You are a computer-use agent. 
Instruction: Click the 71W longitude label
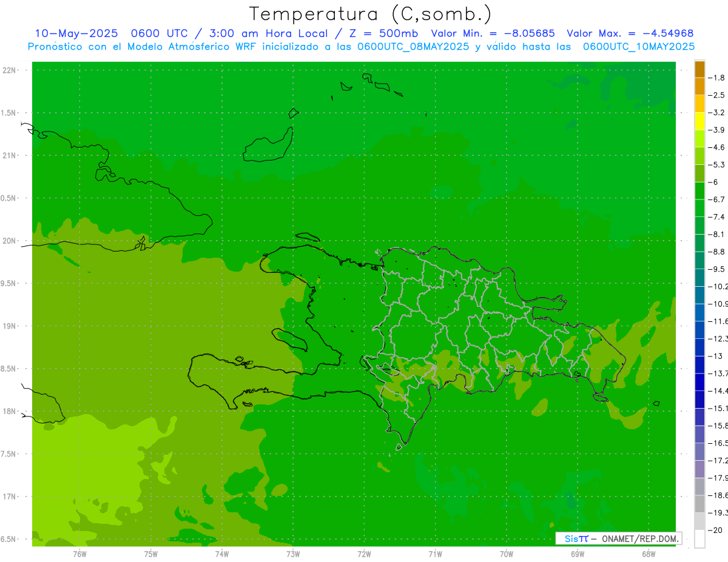435,554
